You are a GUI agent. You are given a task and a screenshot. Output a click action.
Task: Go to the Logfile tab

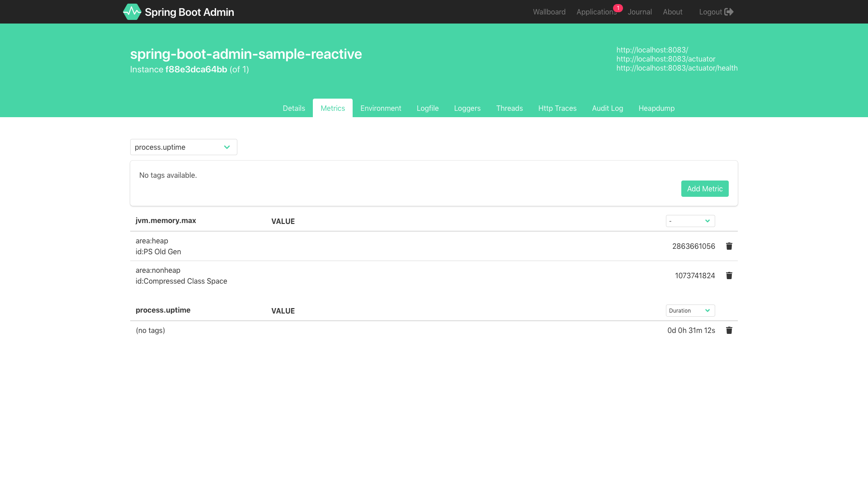tap(428, 108)
